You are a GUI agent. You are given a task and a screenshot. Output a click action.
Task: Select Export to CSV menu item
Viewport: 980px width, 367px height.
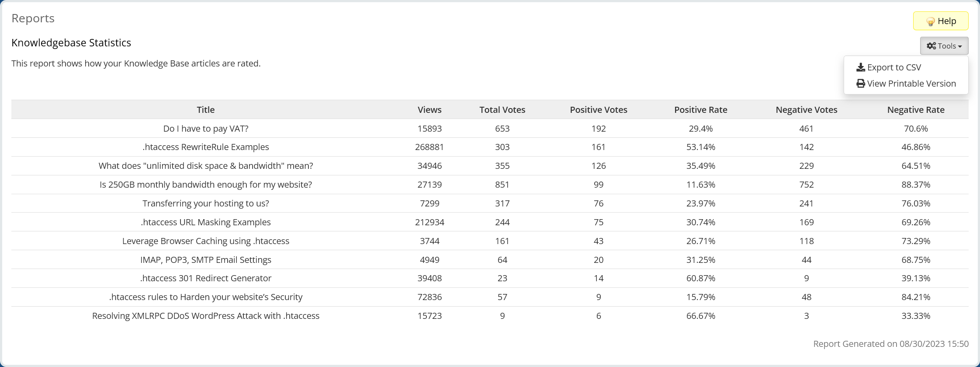(x=894, y=67)
